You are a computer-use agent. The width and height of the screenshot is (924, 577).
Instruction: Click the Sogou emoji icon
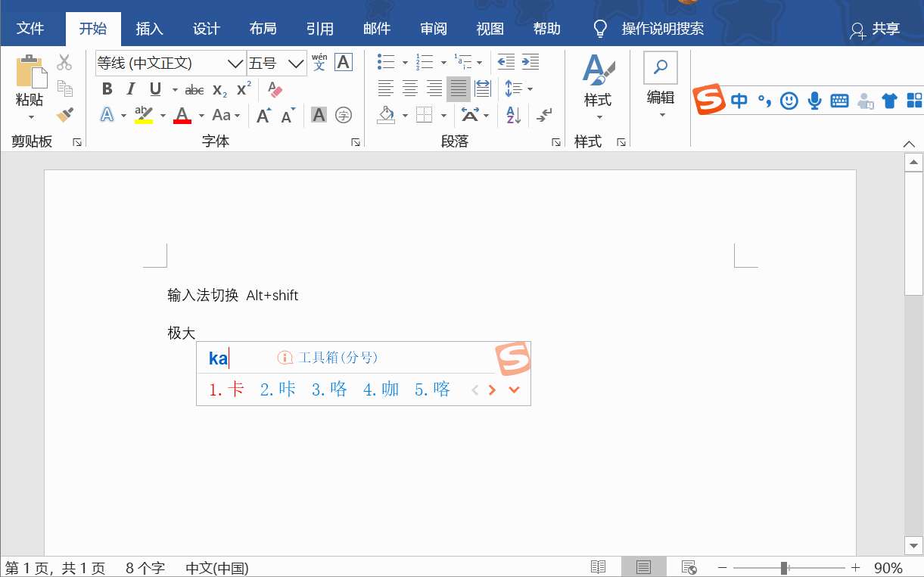coord(789,100)
